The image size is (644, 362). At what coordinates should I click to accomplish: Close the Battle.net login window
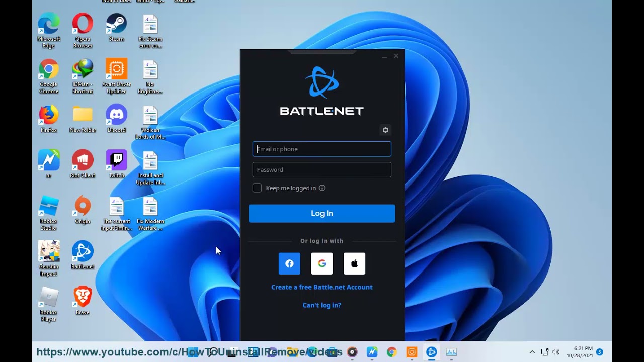pos(396,56)
